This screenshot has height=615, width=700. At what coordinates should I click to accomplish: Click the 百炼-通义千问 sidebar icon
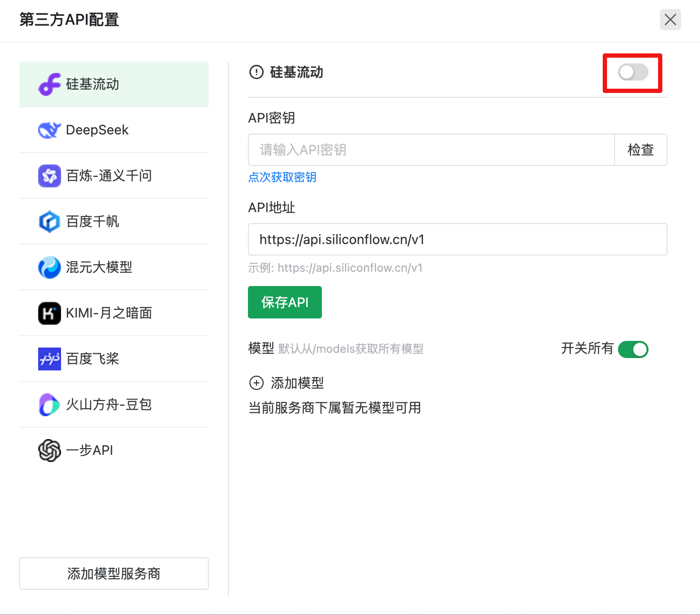pos(49,175)
